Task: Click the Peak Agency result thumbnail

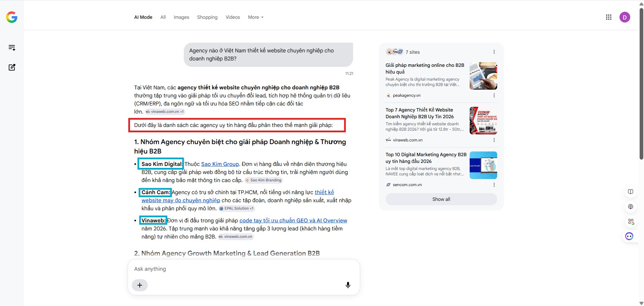Action: point(483,76)
